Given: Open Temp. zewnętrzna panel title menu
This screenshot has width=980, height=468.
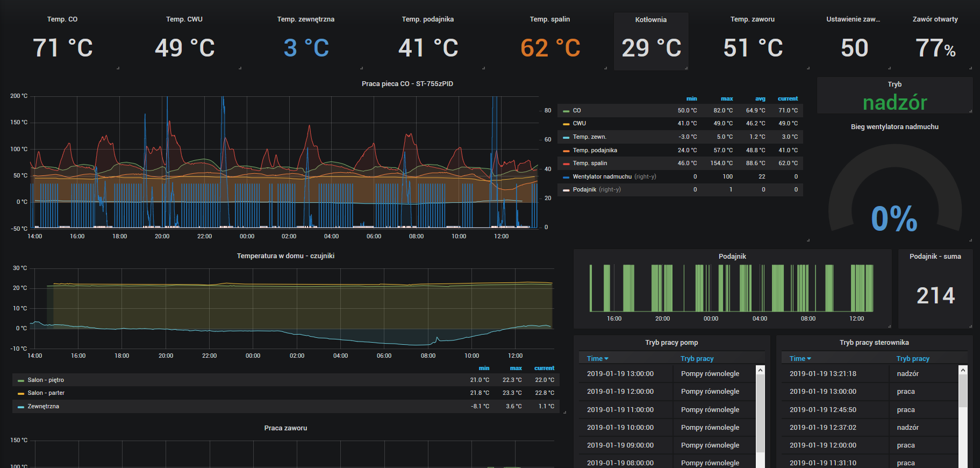Looking at the screenshot, I should (x=306, y=19).
